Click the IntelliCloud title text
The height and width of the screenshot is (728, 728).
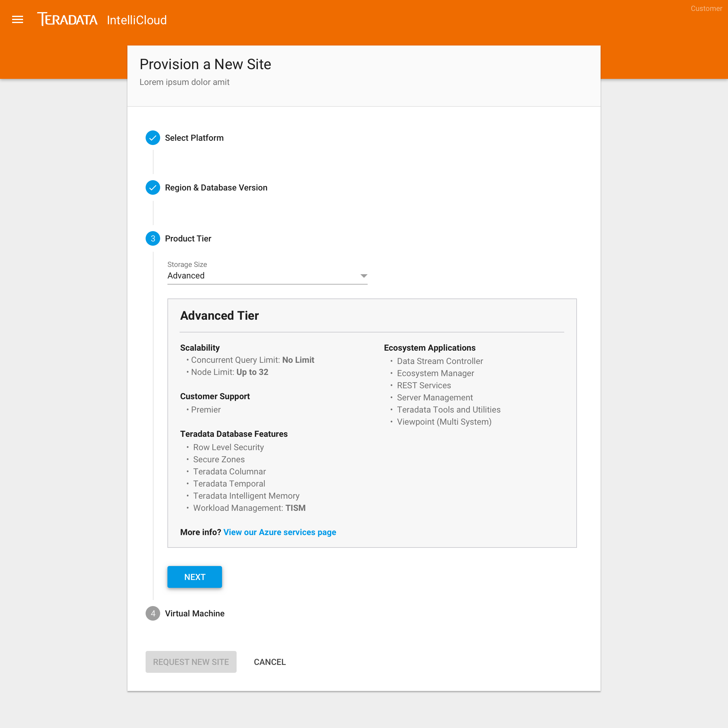tap(137, 20)
